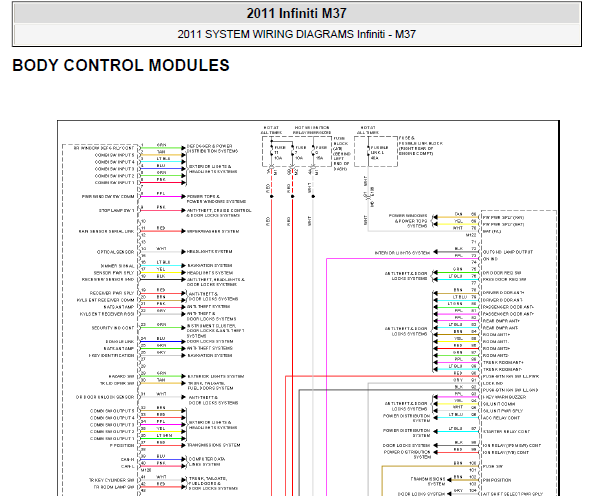Click 'TRANSMISSIONS SYSTEM' beside the P POSITION wire
Viewport: 608px width, 496px height.
[x=214, y=446]
